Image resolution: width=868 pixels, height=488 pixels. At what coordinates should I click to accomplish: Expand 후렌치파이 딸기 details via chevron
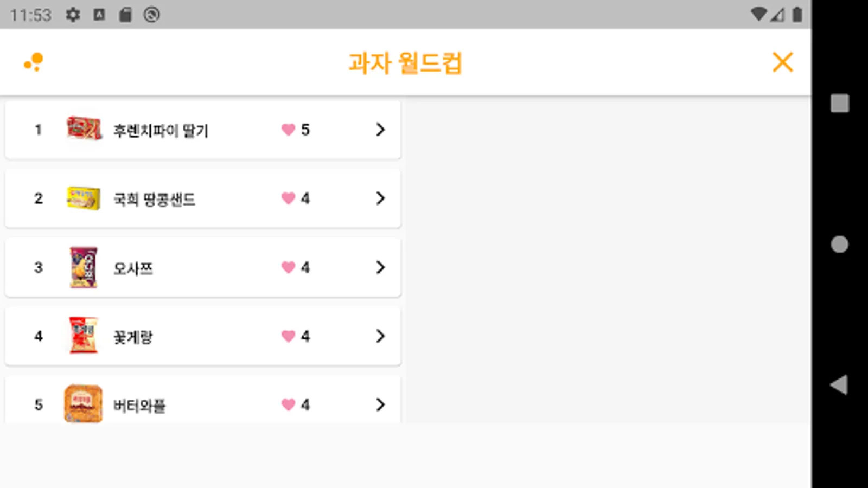click(380, 130)
